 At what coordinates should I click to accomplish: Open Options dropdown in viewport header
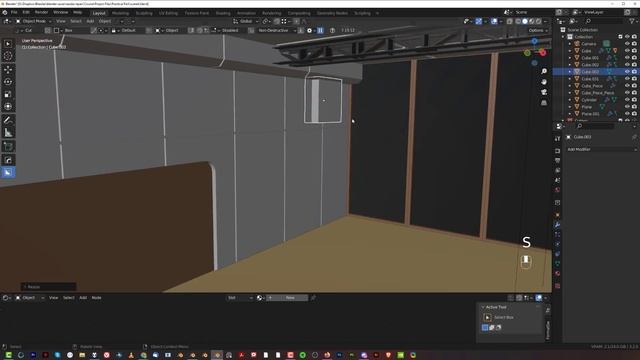(538, 31)
